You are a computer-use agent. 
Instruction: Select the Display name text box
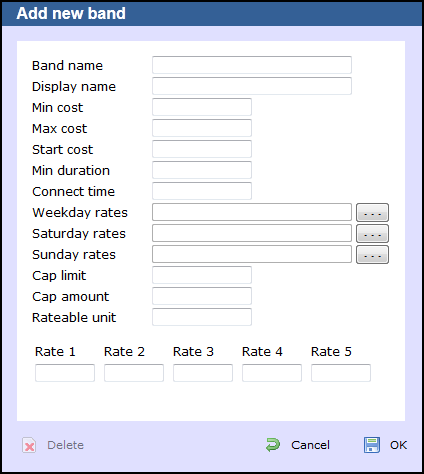click(x=252, y=86)
